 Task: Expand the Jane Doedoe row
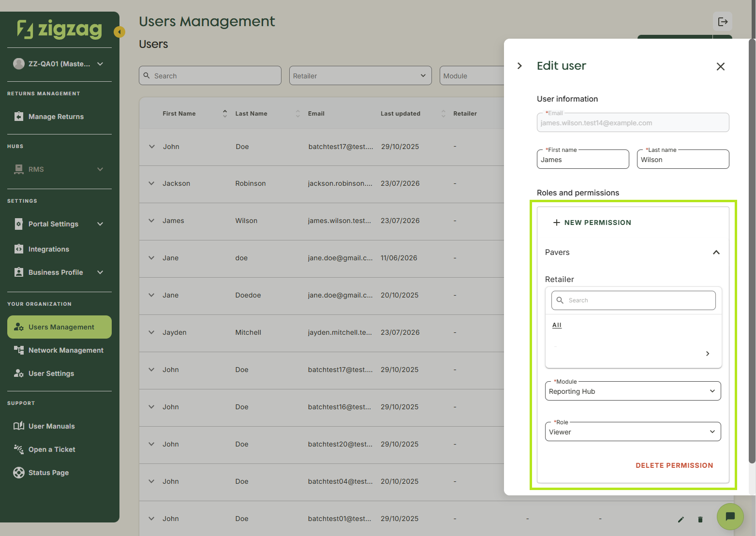[x=151, y=295]
